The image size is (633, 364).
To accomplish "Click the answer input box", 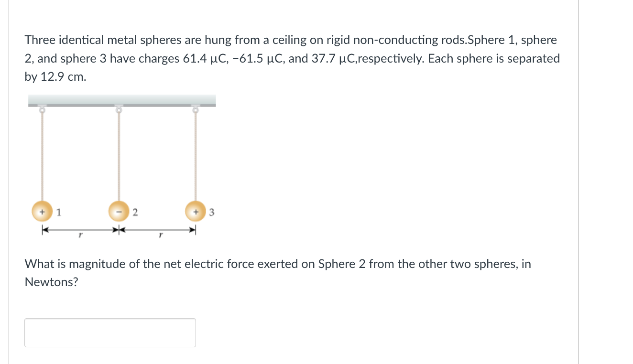I will [x=110, y=332].
